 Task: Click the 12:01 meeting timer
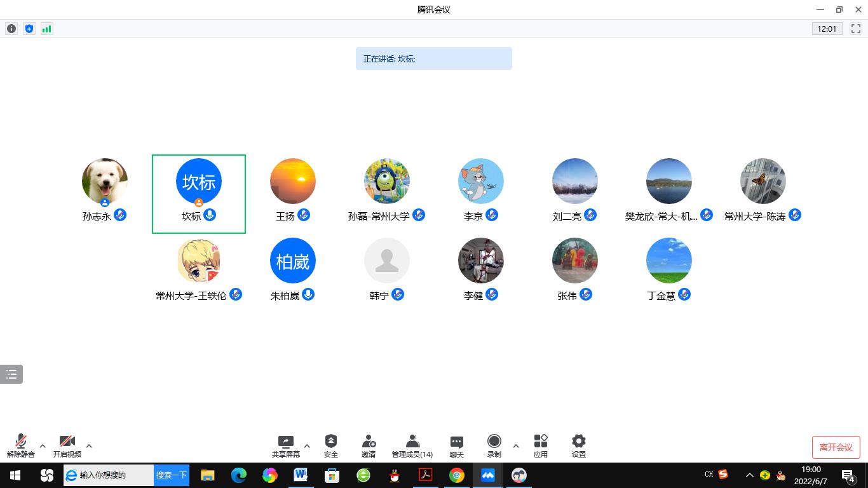tap(827, 29)
